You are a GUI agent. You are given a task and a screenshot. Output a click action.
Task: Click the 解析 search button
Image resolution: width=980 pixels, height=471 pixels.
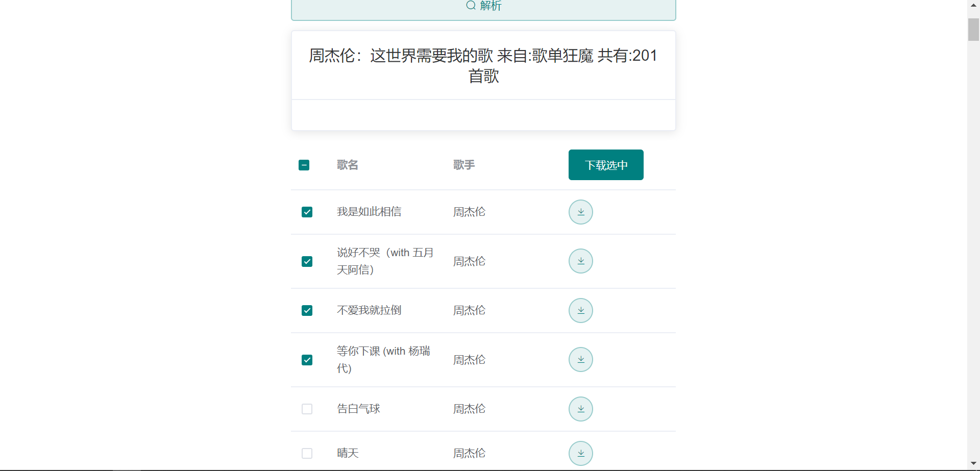pos(483,6)
